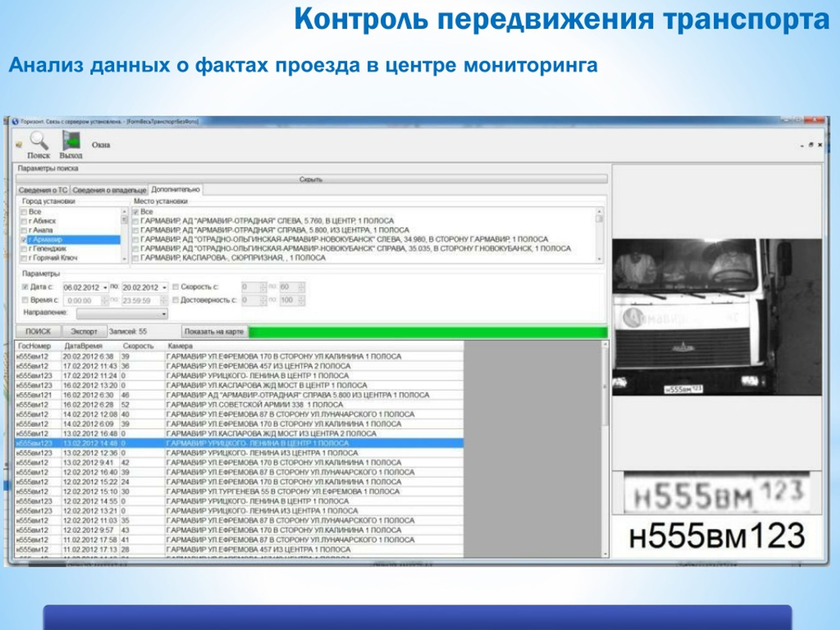Select the row dated 16.02.2012 6:30
Image resolution: width=840 pixels, height=630 pixels.
[239, 395]
